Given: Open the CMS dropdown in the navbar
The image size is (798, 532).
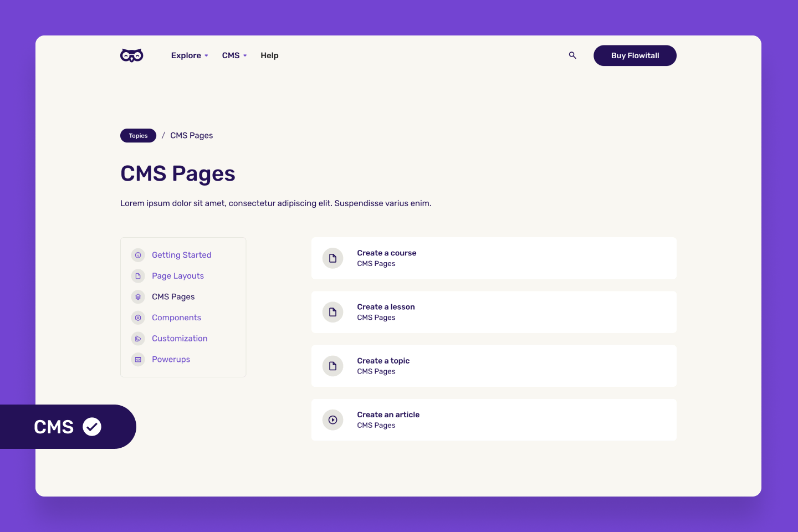Looking at the screenshot, I should pyautogui.click(x=231, y=55).
